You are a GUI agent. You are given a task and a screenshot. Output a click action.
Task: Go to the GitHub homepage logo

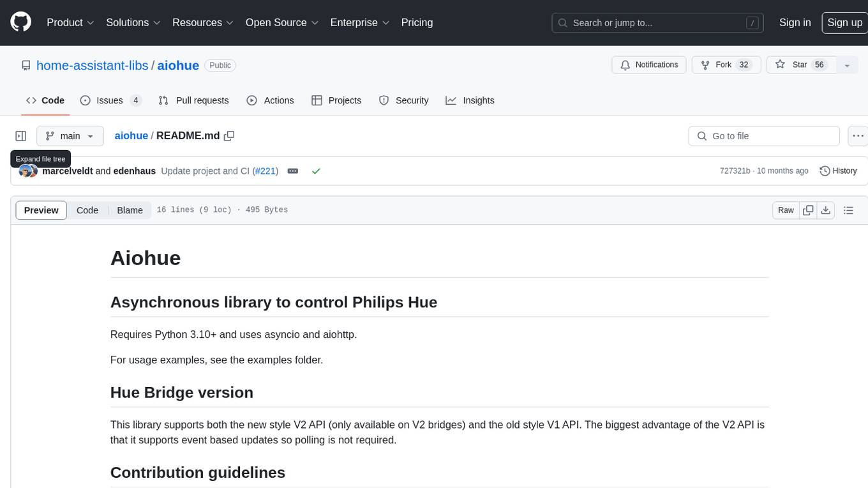20,22
